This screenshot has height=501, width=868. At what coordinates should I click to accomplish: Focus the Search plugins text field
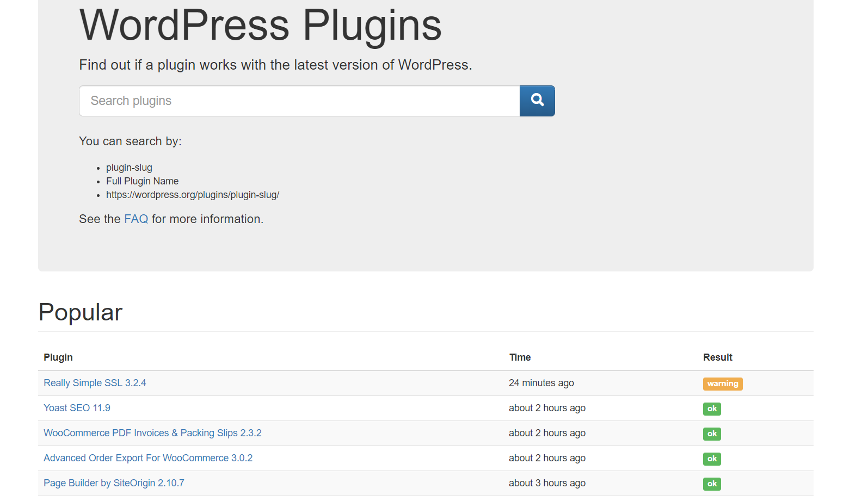[299, 101]
